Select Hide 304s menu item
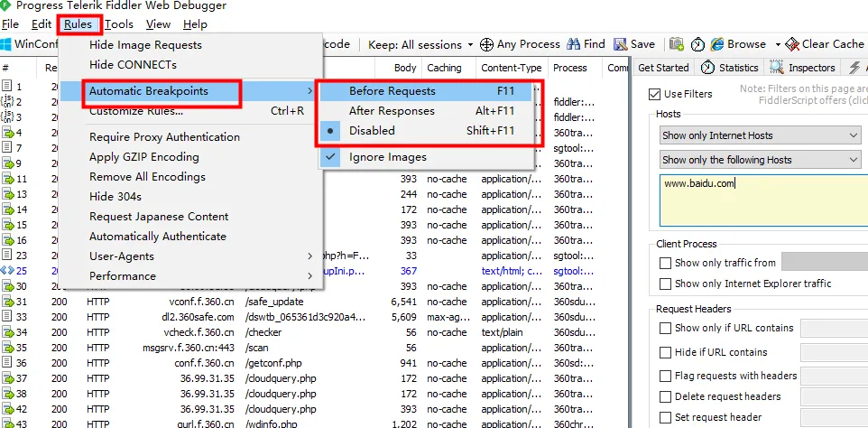868x428 pixels. 191,197
